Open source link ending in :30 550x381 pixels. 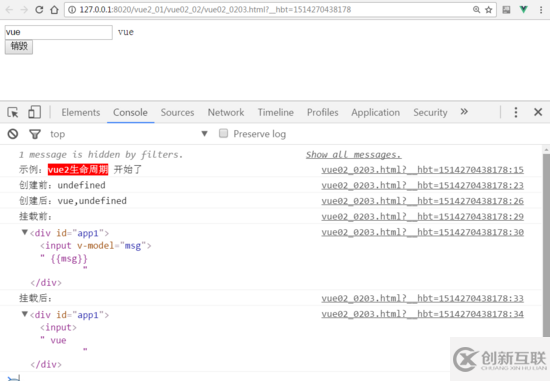coord(422,232)
